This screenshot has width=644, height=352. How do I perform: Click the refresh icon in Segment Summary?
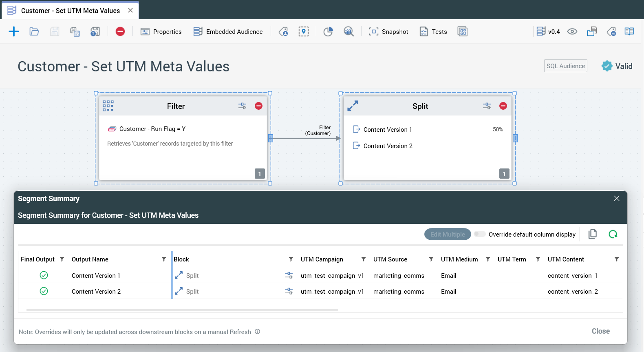(x=613, y=234)
